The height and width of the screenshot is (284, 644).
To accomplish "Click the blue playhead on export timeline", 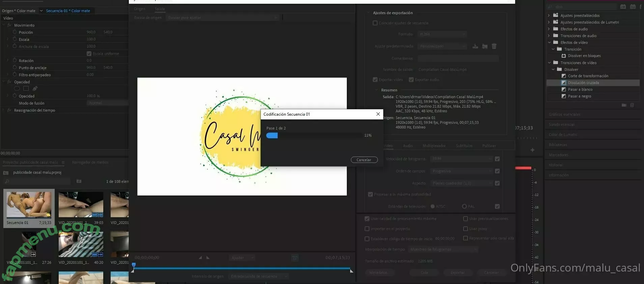I will click(134, 265).
